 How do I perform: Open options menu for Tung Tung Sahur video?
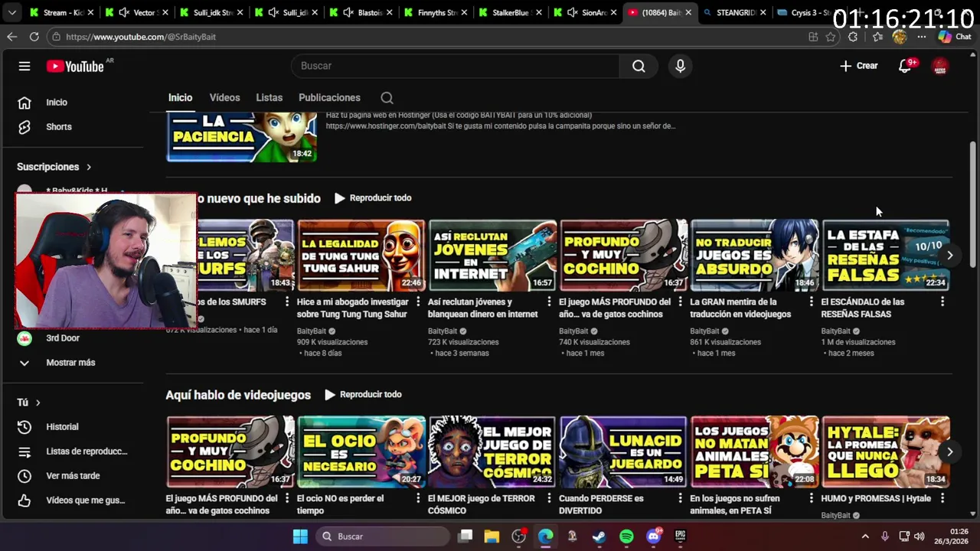point(418,302)
